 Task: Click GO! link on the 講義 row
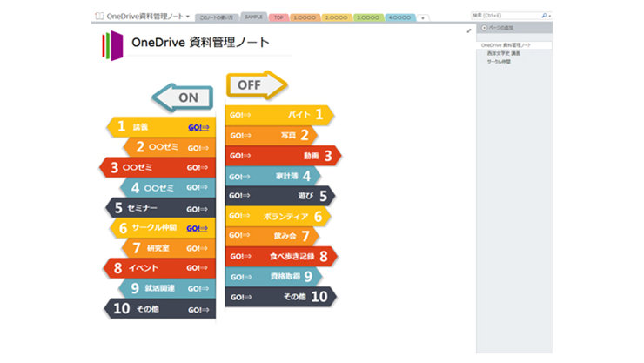198,127
